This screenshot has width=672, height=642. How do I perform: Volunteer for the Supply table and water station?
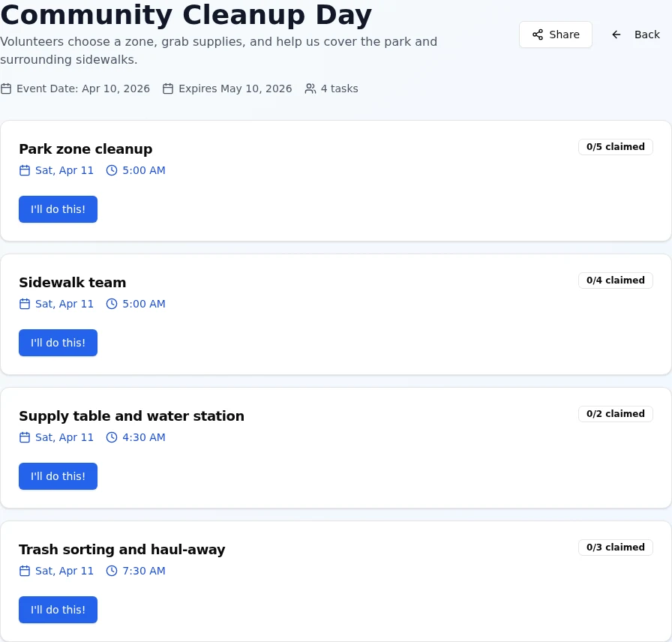pyautogui.click(x=58, y=476)
